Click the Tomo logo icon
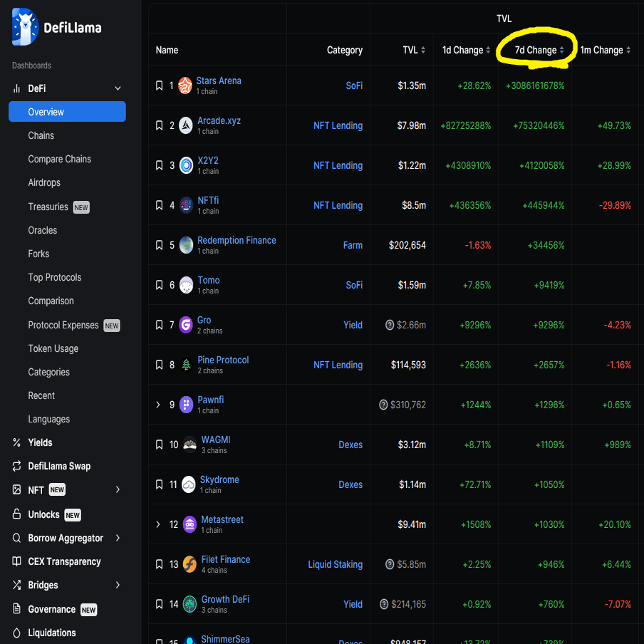 click(186, 285)
